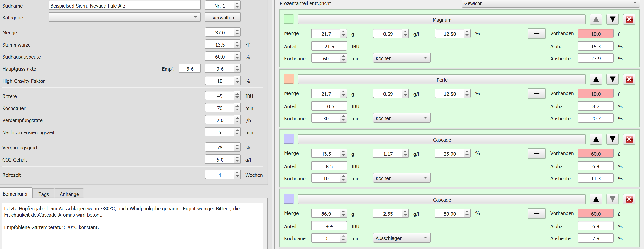644x249 pixels.
Task: Open the Magnum hop selection button
Action: coord(442,20)
